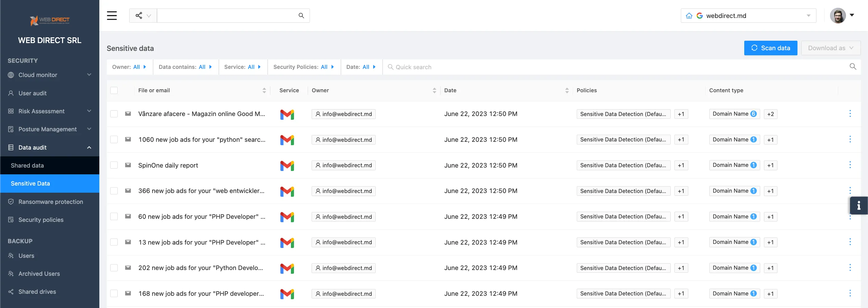Open the floating info icon on the right edge
Viewport: 868px width, 308px height.
pyautogui.click(x=859, y=206)
